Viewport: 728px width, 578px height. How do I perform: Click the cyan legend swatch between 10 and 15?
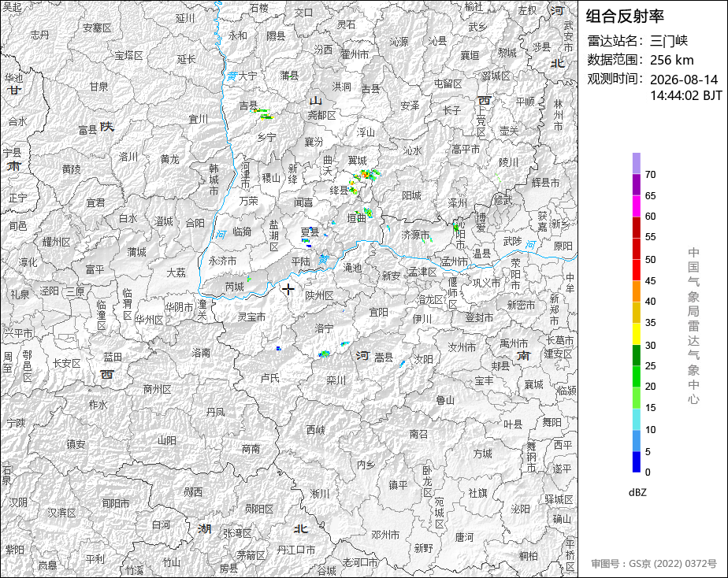(636, 420)
